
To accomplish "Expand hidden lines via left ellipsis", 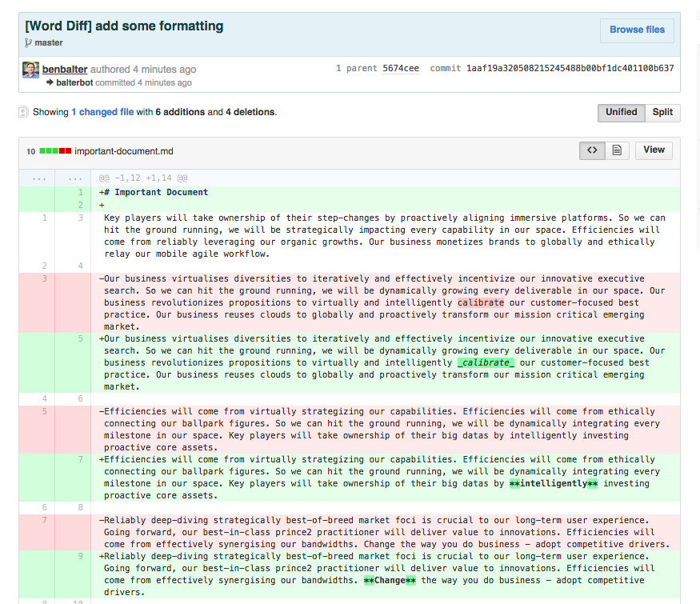I will point(37,178).
